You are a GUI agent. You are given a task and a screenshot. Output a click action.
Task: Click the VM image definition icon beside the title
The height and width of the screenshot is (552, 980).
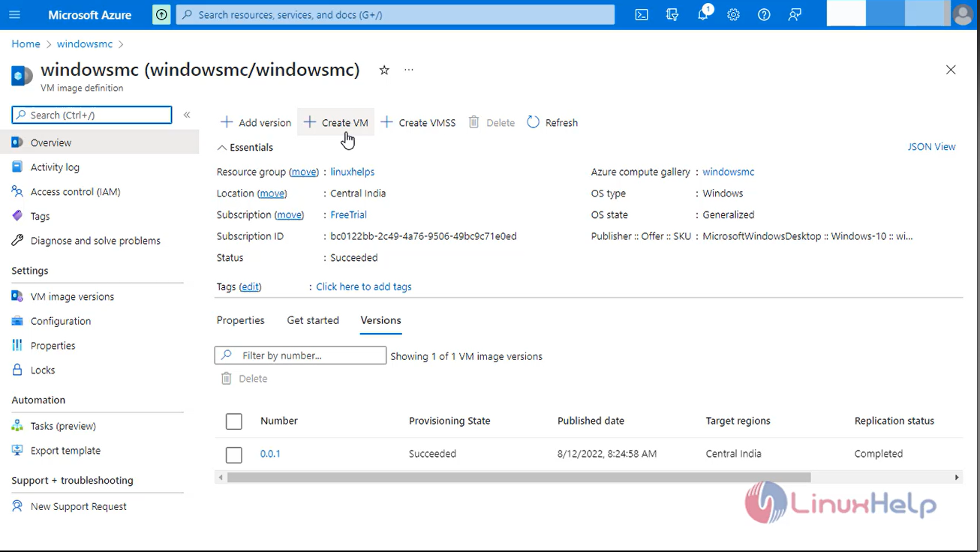click(22, 76)
